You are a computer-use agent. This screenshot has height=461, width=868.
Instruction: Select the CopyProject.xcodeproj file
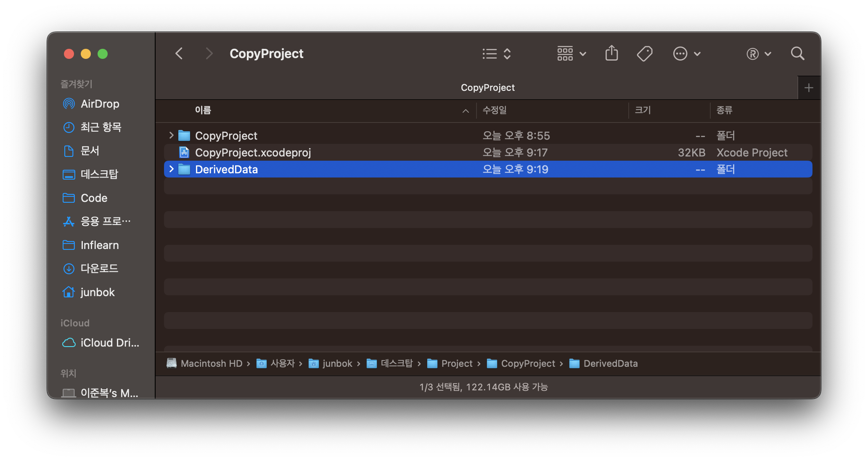(x=253, y=152)
